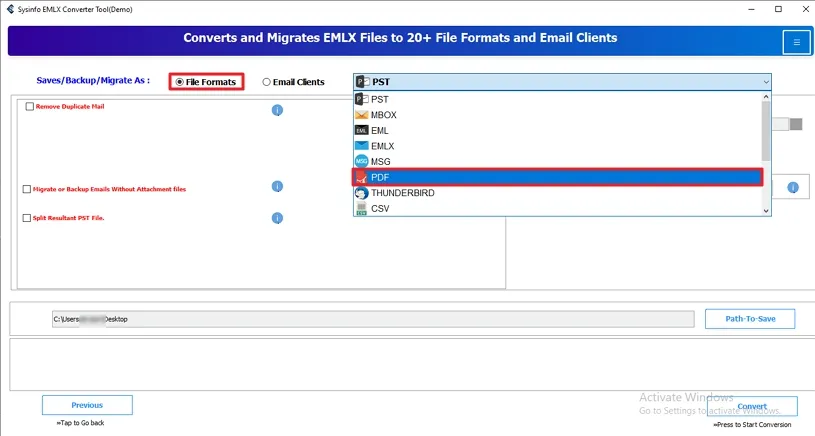This screenshot has height=436, width=815.
Task: Choose THUNDERBIRD from the format list
Action: coord(558,193)
